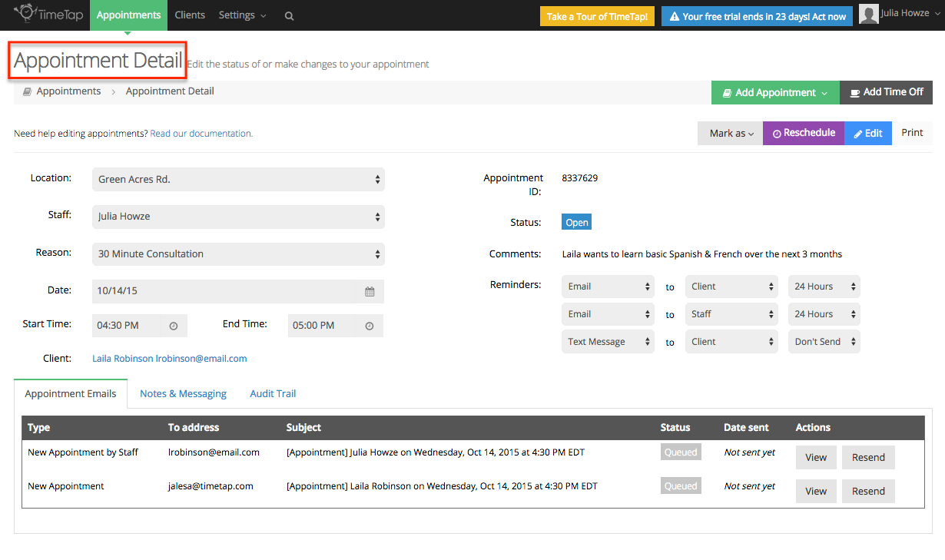Click the TimeTap logo

(x=48, y=14)
